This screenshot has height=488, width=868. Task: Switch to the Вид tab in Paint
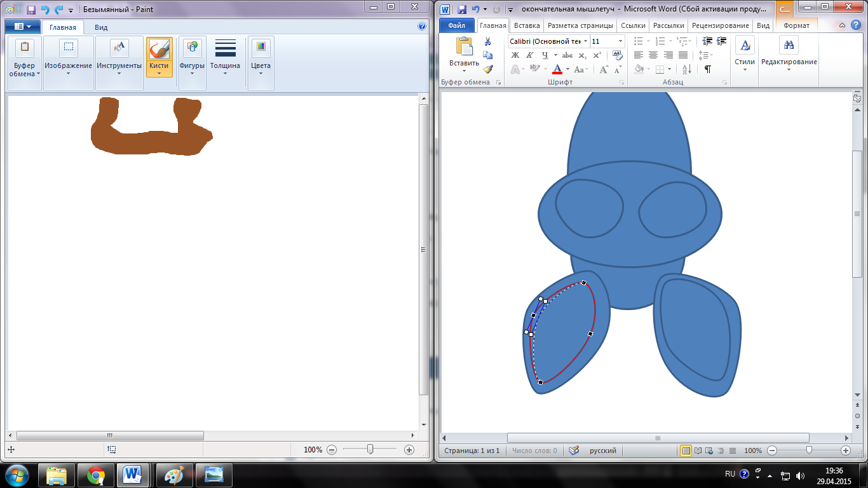pyautogui.click(x=101, y=27)
